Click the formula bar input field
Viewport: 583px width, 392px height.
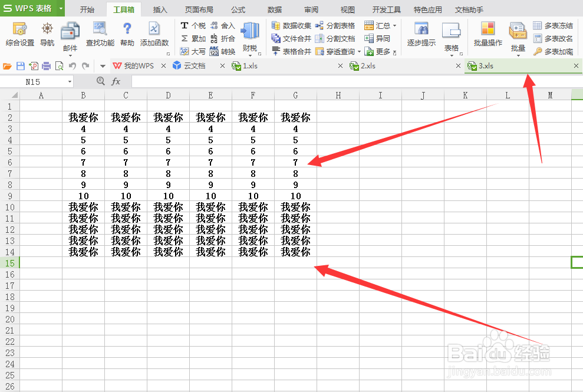point(357,81)
